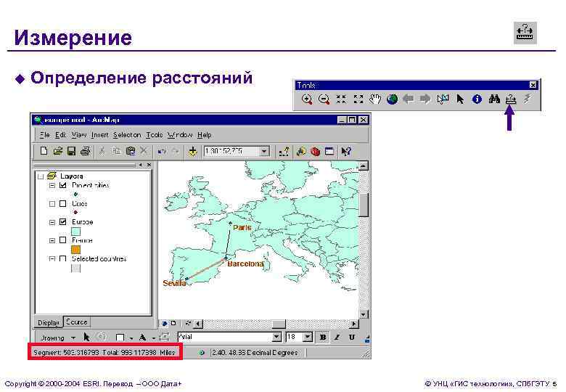The image size is (566, 392).
Task: Save the map with floppy icon
Action: click(x=71, y=151)
